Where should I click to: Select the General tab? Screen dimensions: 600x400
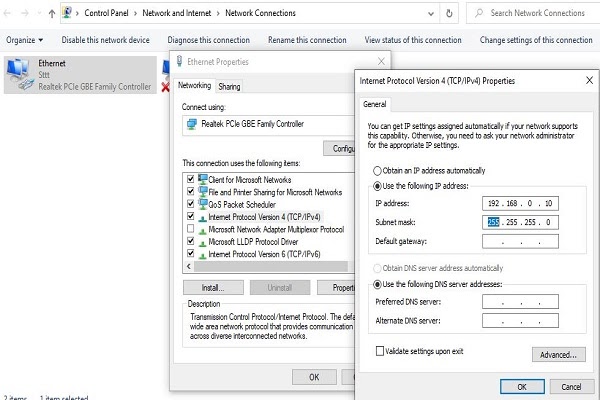coord(374,104)
